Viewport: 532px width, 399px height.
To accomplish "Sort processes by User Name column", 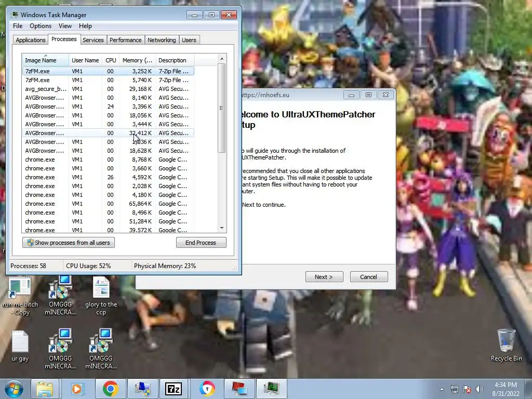I will click(85, 60).
